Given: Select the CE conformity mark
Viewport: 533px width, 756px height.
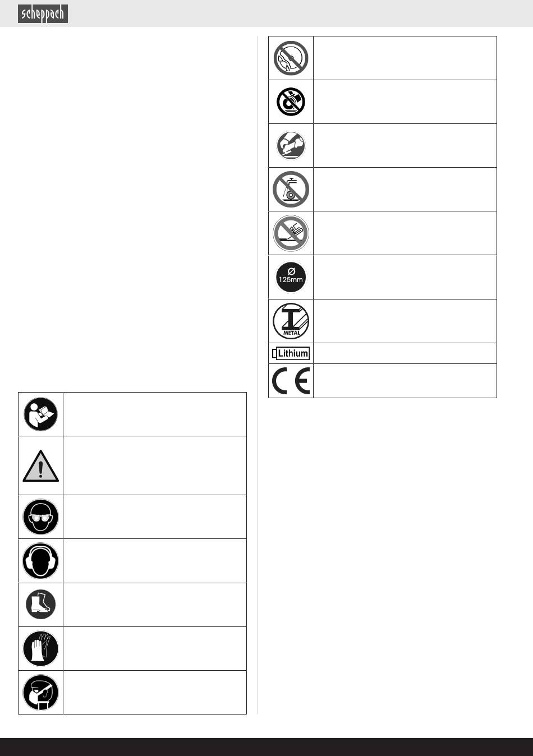Looking at the screenshot, I should click(291, 381).
